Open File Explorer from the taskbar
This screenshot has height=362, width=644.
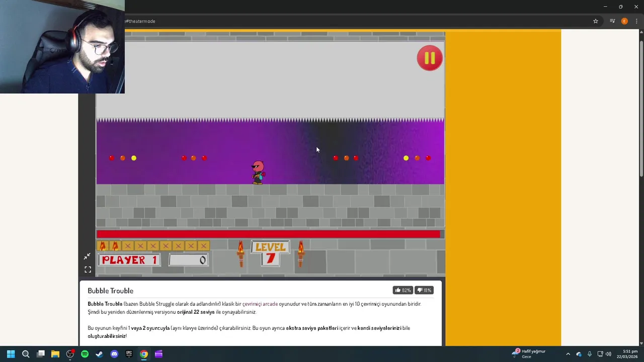[x=55, y=354]
